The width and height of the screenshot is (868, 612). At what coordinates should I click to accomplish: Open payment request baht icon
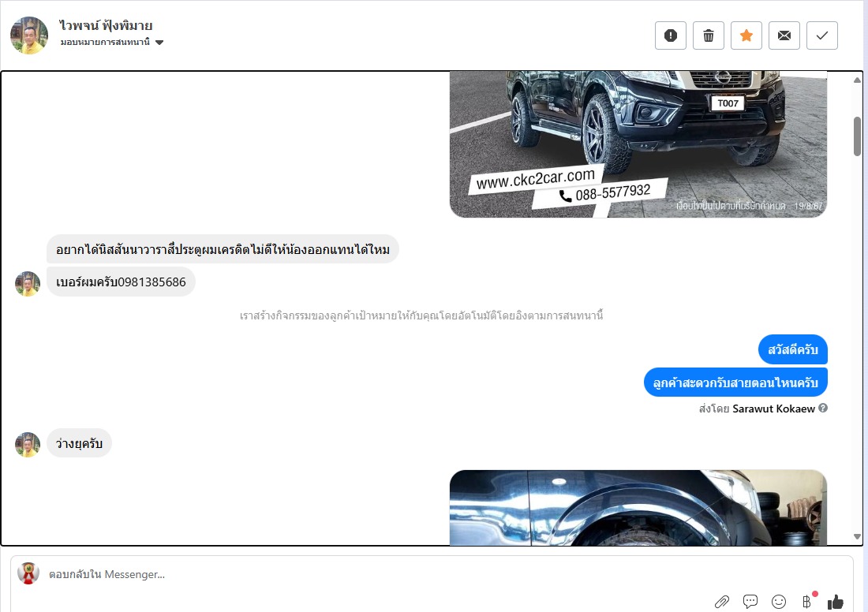click(807, 601)
